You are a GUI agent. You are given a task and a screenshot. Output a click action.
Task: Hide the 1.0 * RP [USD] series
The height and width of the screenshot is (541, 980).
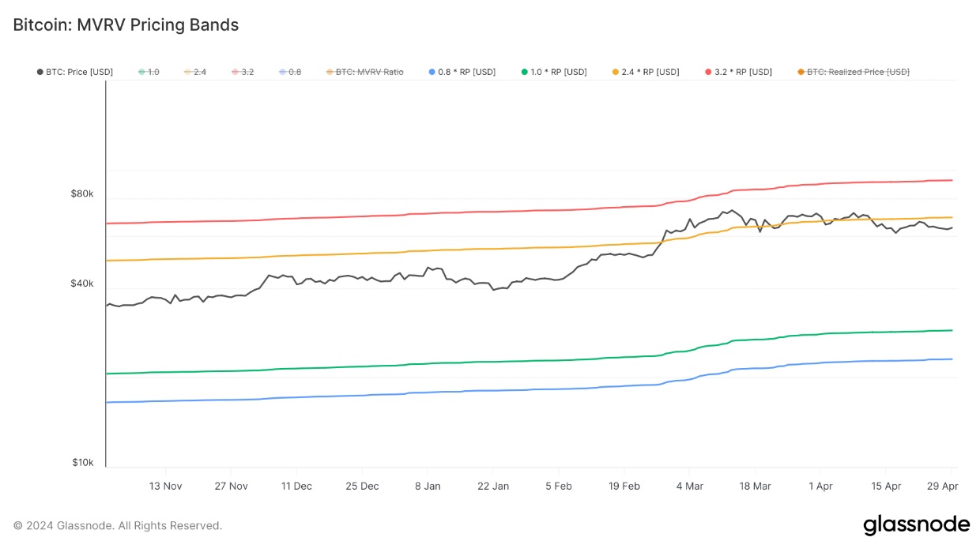coord(559,72)
